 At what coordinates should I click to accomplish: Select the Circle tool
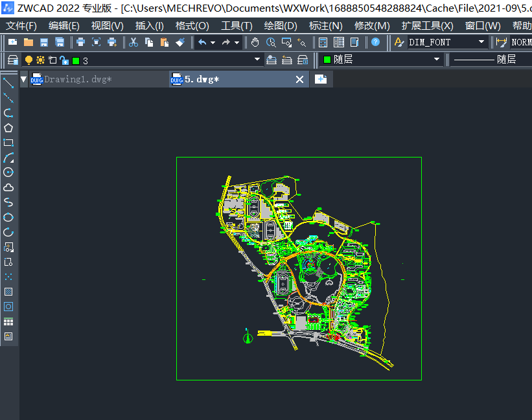click(8, 172)
